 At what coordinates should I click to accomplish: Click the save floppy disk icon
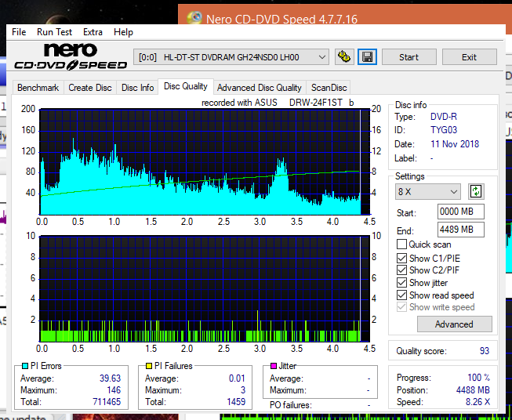tap(368, 57)
